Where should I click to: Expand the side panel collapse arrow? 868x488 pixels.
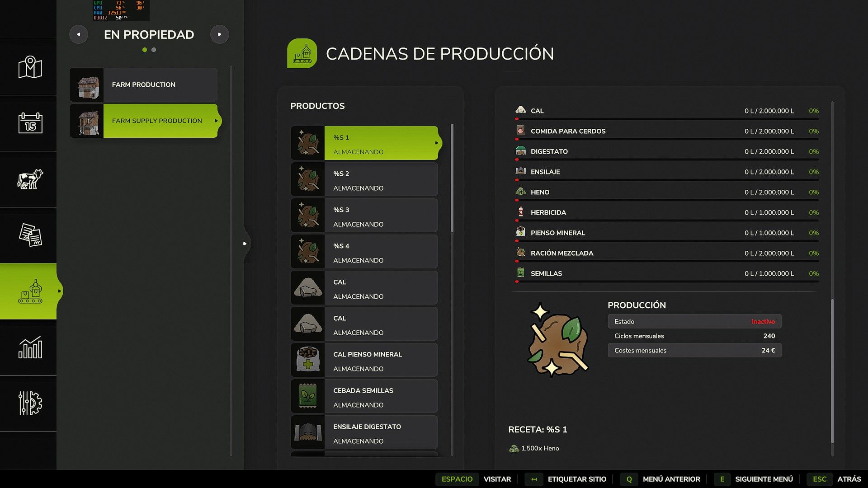pos(245,244)
